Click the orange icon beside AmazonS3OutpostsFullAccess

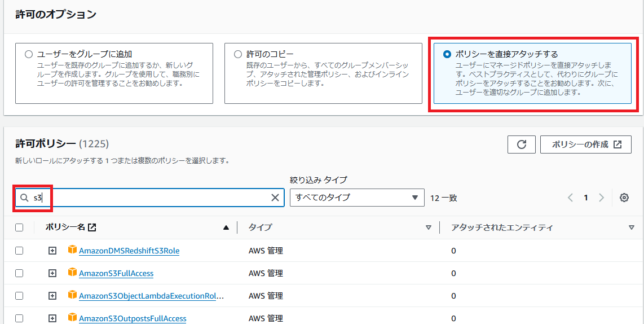(x=72, y=317)
